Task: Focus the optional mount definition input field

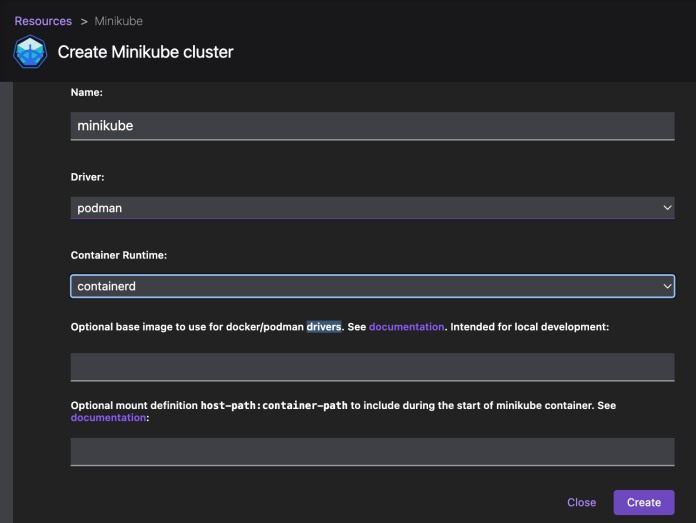Action: (372, 452)
